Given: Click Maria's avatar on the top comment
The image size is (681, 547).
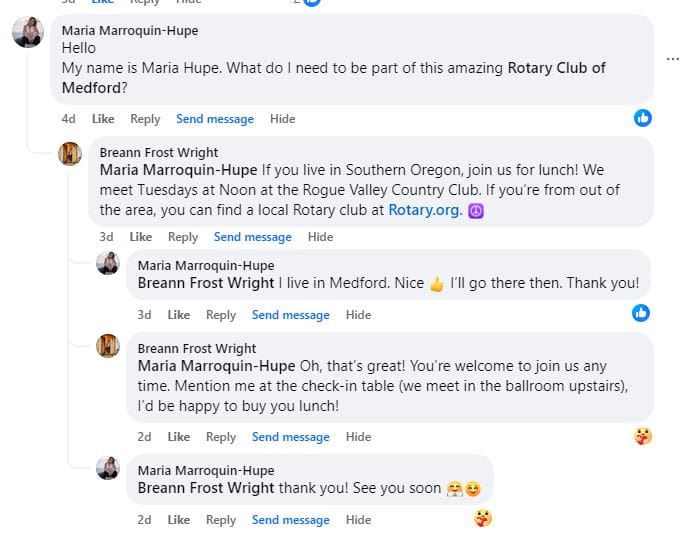Looking at the screenshot, I should click(27, 33).
